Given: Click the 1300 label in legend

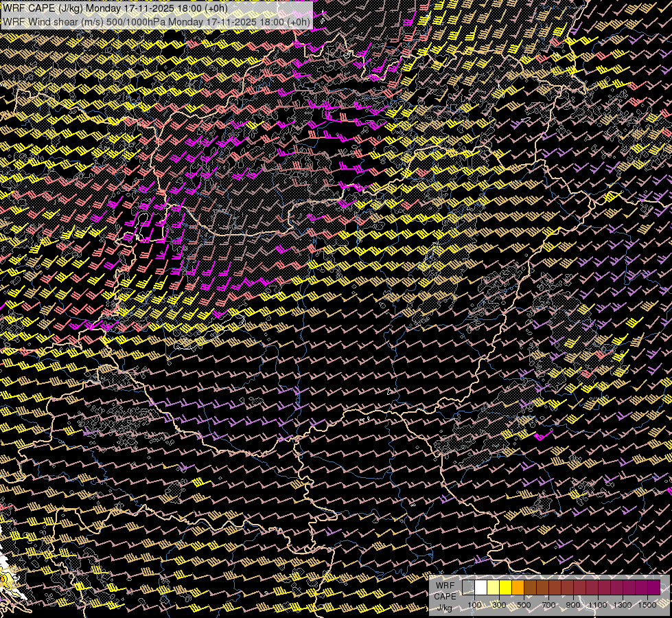Looking at the screenshot, I should pos(623,605).
